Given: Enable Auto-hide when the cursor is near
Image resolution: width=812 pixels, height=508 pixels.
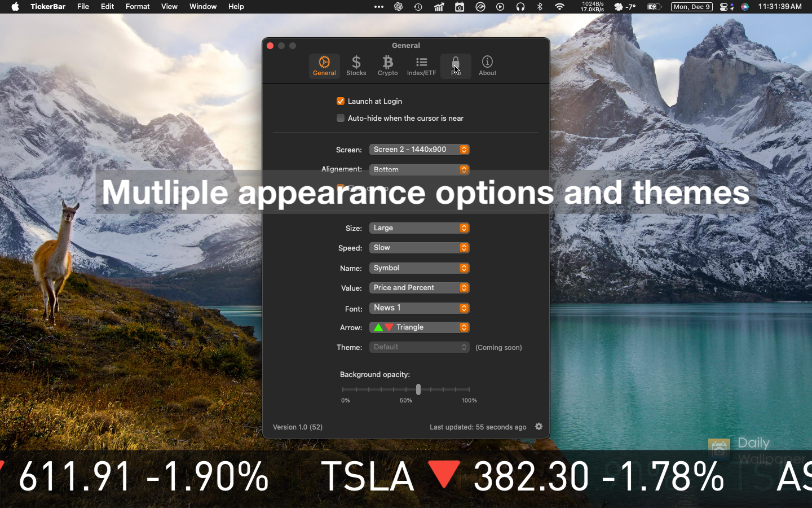Looking at the screenshot, I should pyautogui.click(x=341, y=118).
